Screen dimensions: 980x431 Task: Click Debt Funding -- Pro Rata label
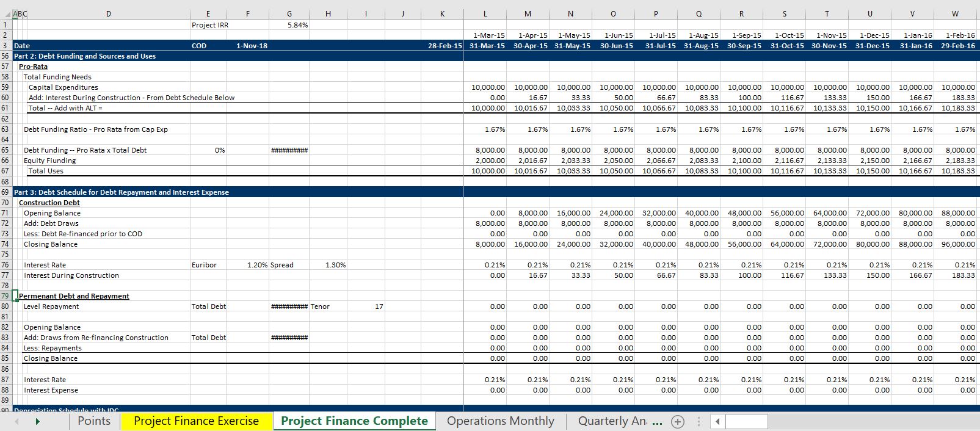click(85, 150)
